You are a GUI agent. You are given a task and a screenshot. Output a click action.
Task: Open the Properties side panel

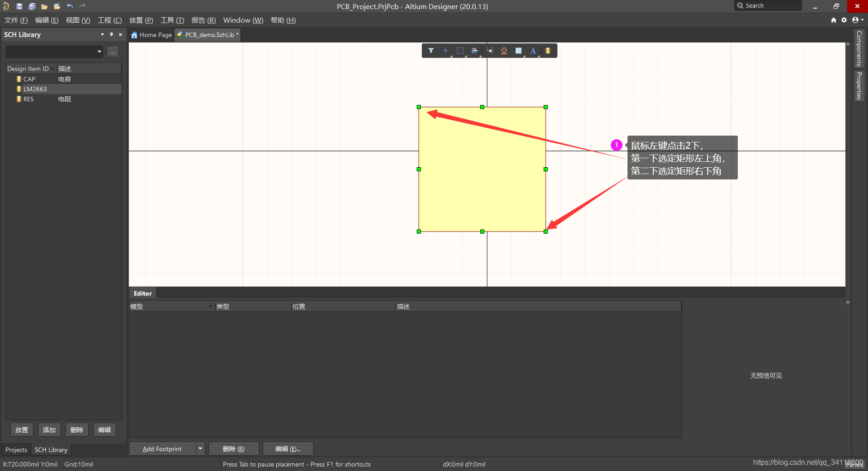click(859, 85)
